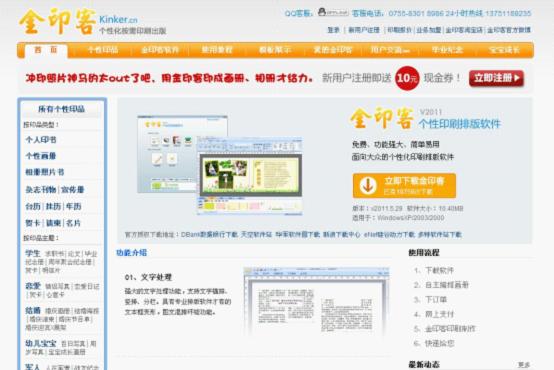554x370 pixels.
Task: Open the 首页 home tab
Action: (x=46, y=50)
